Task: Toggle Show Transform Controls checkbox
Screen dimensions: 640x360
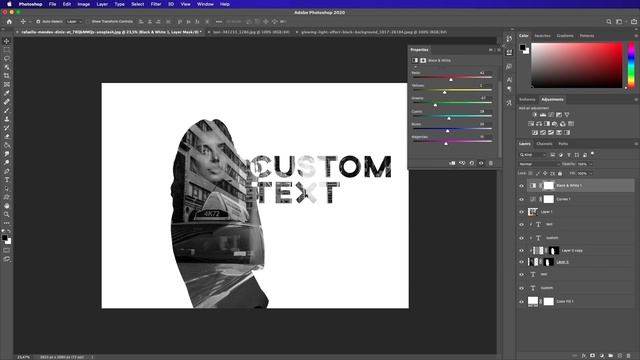Action: tap(87, 22)
